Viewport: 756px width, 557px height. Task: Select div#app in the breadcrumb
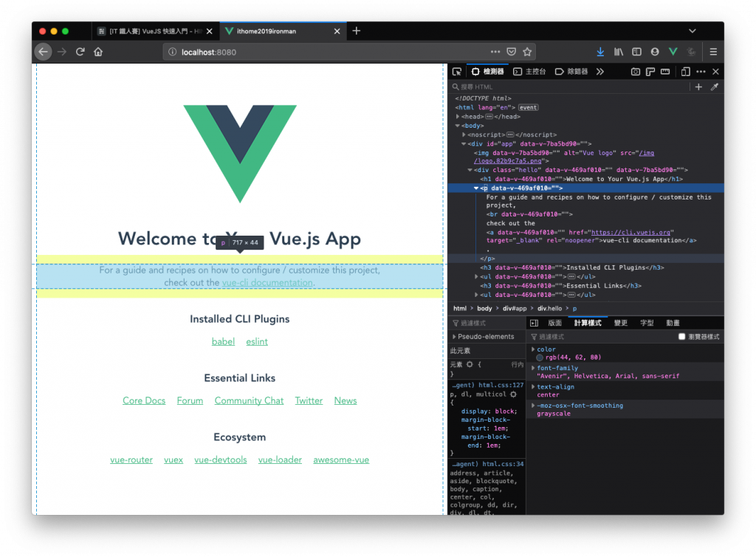[515, 309]
